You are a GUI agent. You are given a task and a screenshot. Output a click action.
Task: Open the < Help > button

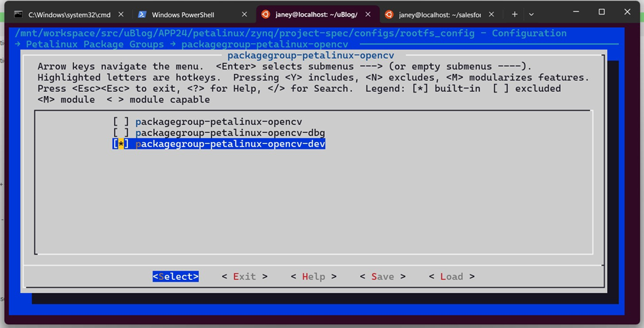click(314, 276)
